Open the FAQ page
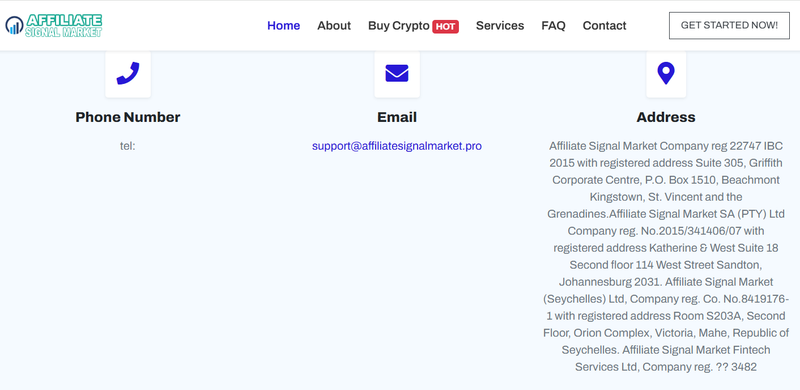Screen dimensions: 800x390 554,26
